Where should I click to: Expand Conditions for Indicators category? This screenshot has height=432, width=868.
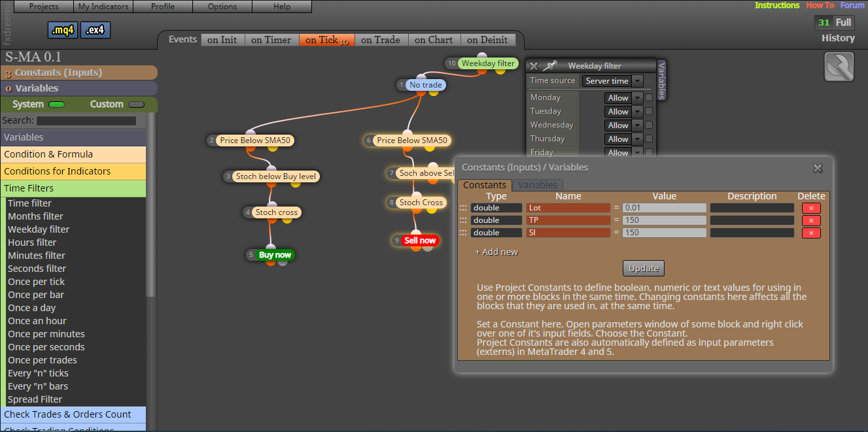[73, 171]
